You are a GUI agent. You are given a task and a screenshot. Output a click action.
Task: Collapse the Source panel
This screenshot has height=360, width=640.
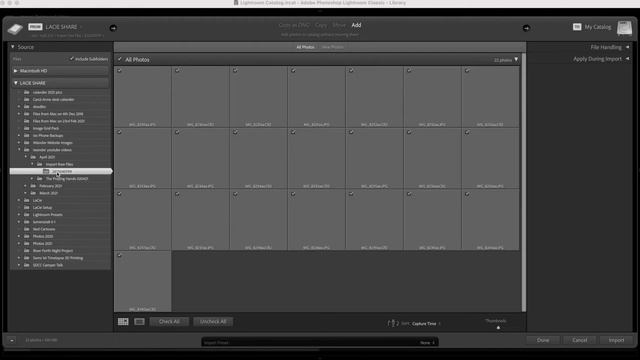[x=13, y=47]
